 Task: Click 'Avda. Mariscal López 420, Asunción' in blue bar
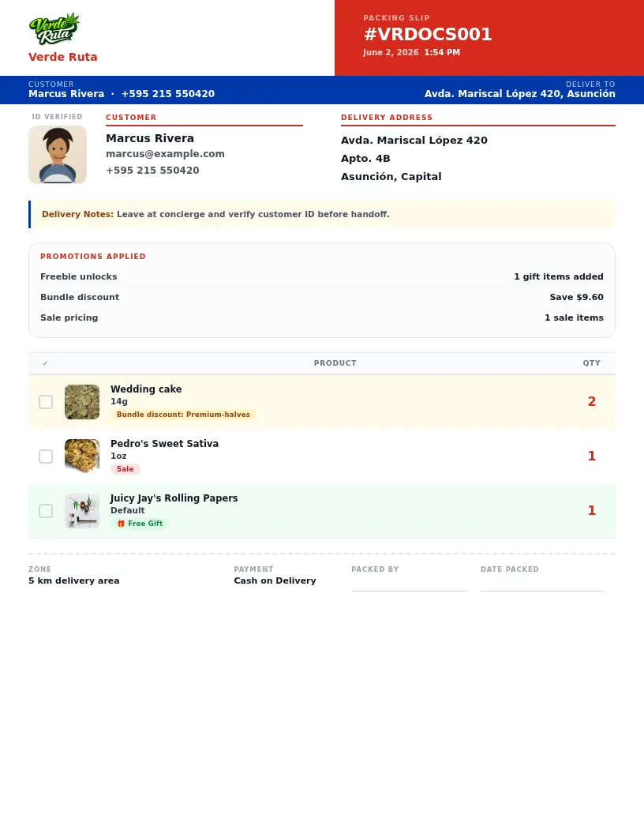pyautogui.click(x=519, y=94)
